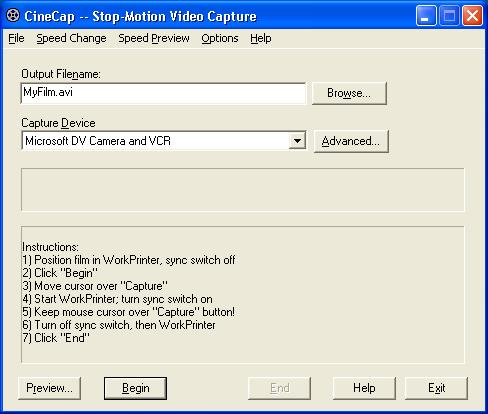488x414 pixels.
Task: Click the Output Filename text field
Action: 163,93
